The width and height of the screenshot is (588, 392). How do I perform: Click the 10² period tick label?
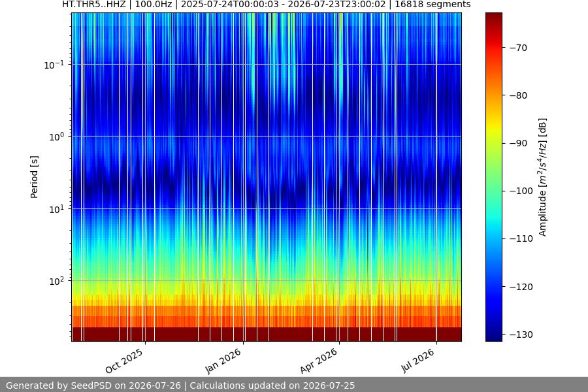[x=57, y=282]
